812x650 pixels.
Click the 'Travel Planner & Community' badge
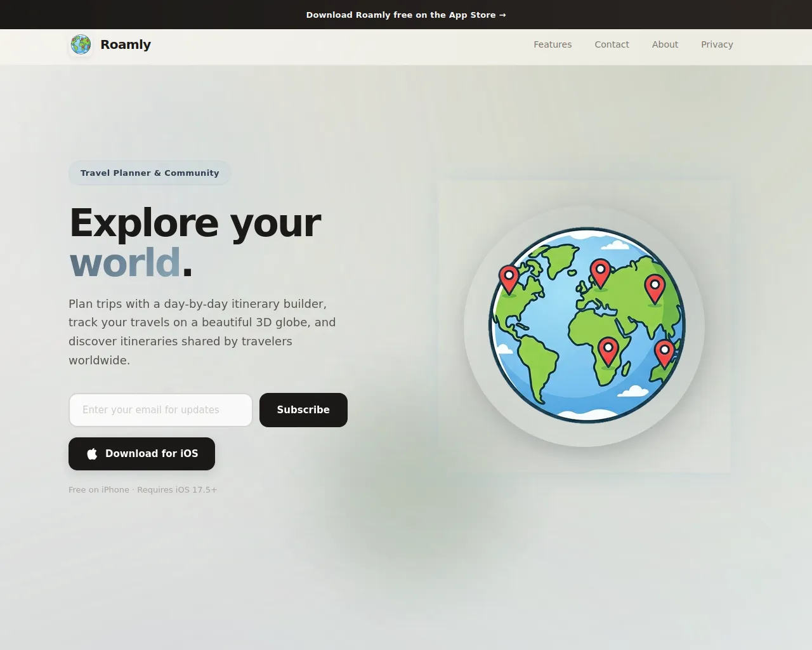coord(150,173)
